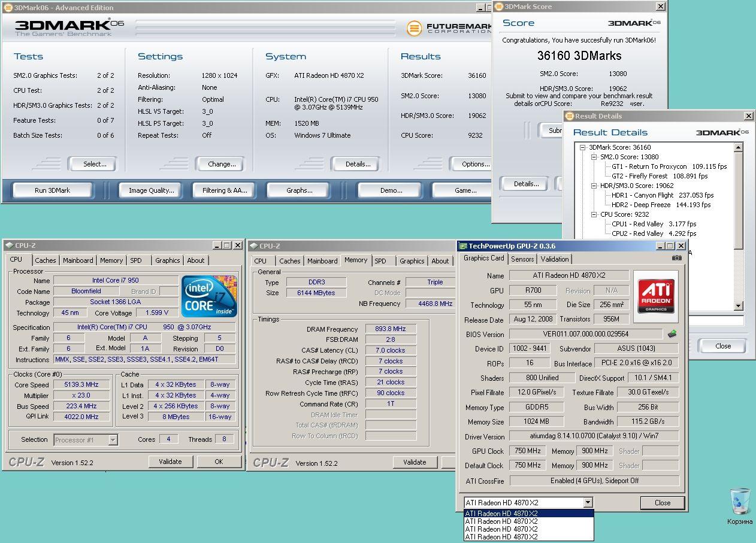Select the first ATI Radeon HD 4870 X2 list entry

(529, 514)
